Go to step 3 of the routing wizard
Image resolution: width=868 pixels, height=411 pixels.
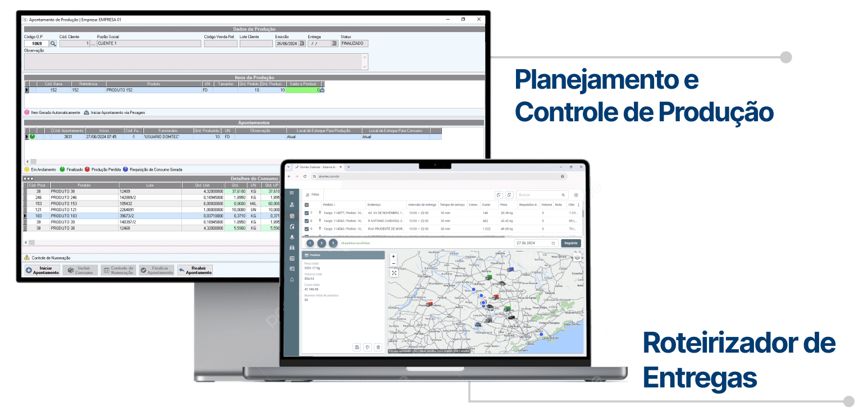(x=334, y=243)
